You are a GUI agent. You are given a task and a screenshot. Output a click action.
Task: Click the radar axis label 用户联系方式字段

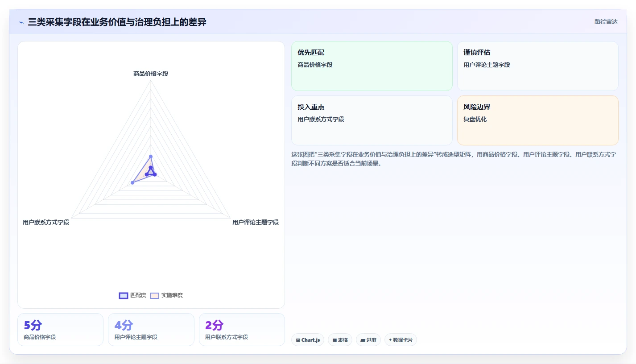tap(46, 222)
